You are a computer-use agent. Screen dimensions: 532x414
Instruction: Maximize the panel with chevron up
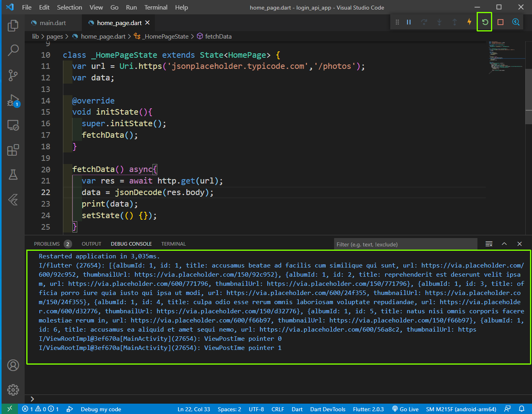point(504,244)
